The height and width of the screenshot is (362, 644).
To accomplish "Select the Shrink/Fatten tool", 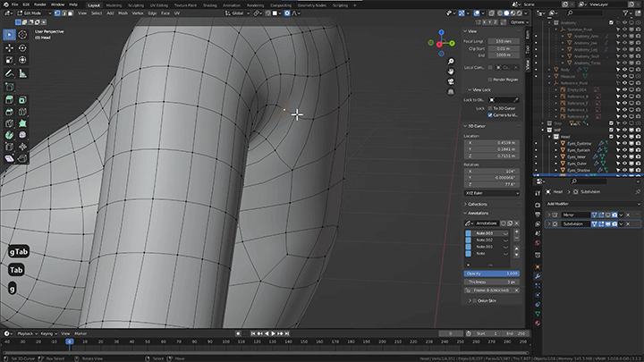I will (x=22, y=147).
